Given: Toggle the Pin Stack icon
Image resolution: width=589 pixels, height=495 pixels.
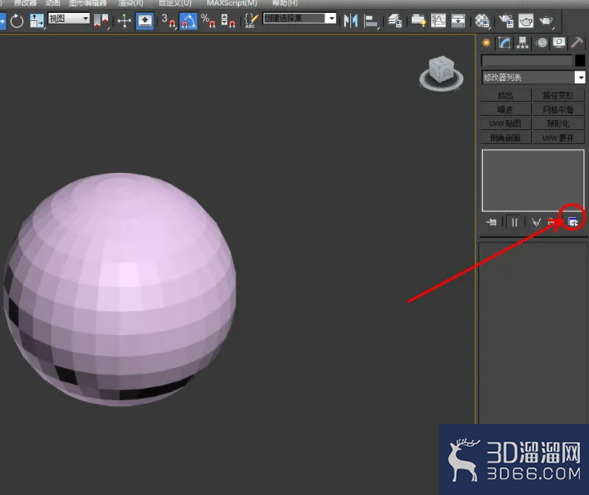Looking at the screenshot, I should coord(492,222).
